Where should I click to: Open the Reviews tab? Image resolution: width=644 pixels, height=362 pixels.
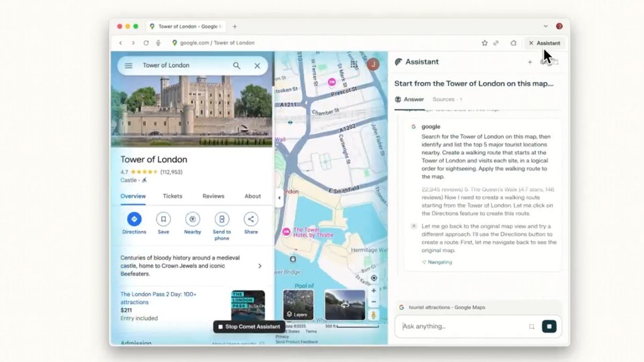(x=213, y=196)
